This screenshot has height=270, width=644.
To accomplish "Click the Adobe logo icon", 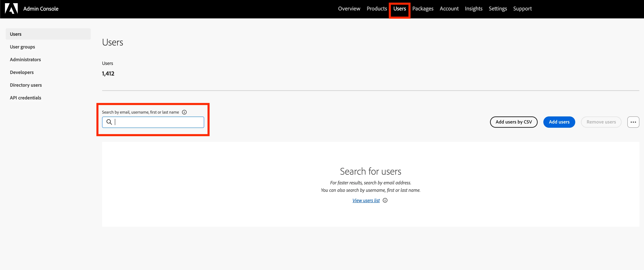I will click(11, 8).
